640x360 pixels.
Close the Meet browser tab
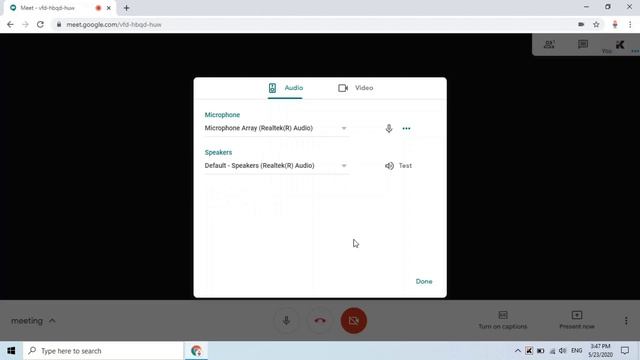coord(109,8)
